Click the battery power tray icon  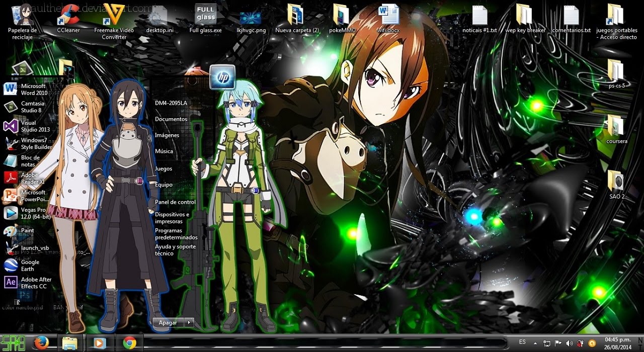pos(581,343)
